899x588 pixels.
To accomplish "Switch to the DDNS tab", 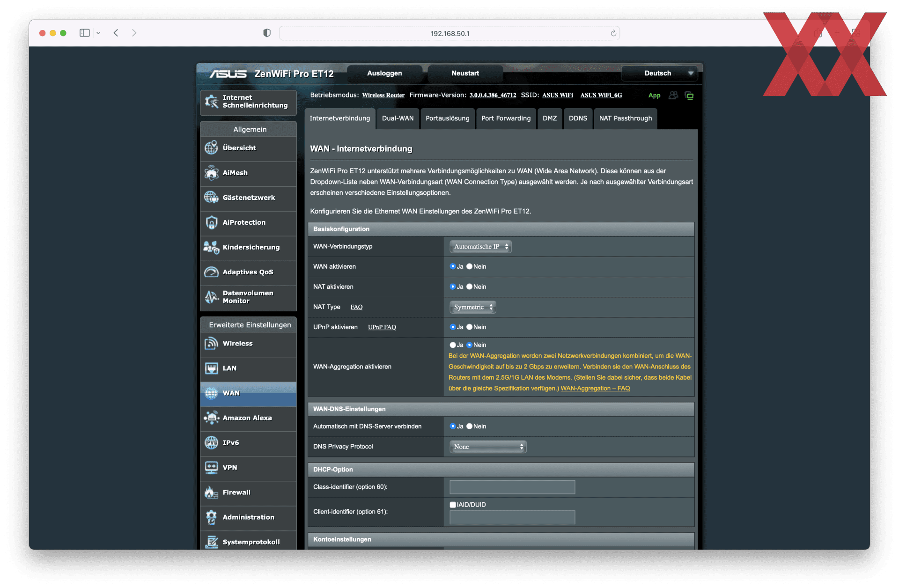I will pos(578,118).
